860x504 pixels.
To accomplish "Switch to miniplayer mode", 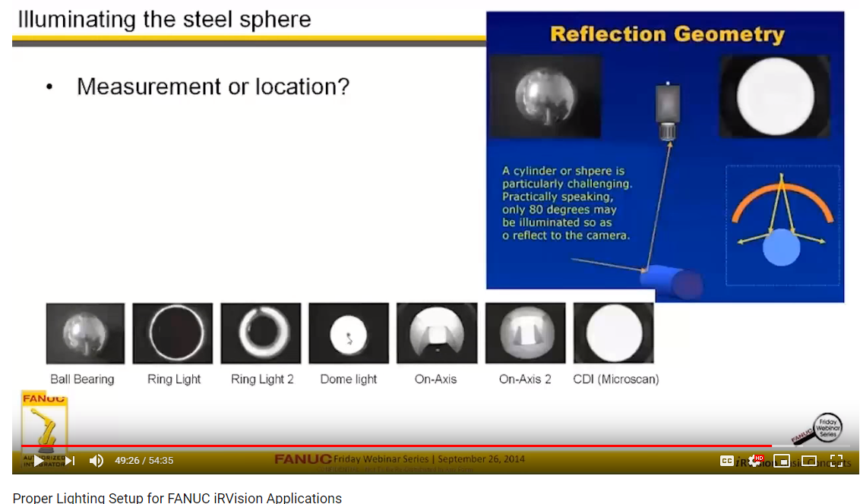I will (x=782, y=461).
